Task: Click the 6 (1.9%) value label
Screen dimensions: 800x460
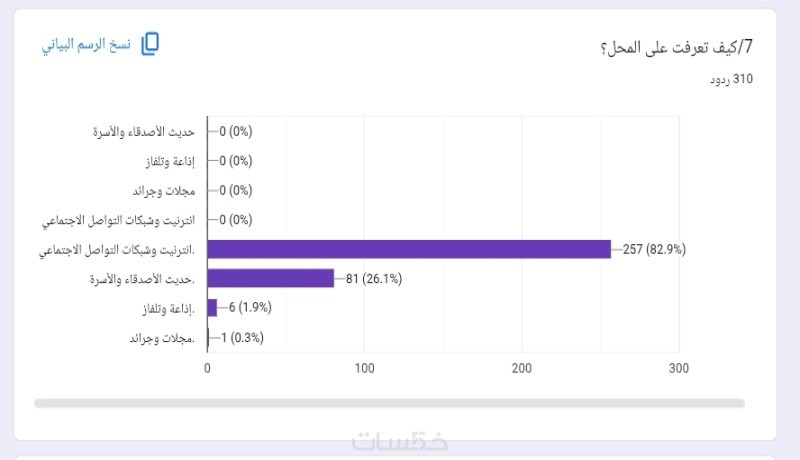Action: (250, 308)
